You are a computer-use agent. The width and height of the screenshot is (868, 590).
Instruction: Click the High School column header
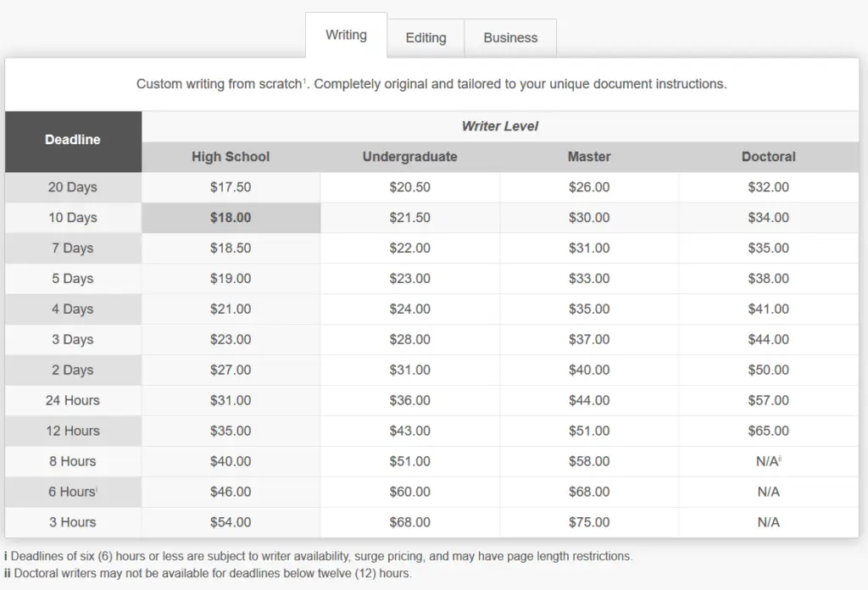coord(230,157)
